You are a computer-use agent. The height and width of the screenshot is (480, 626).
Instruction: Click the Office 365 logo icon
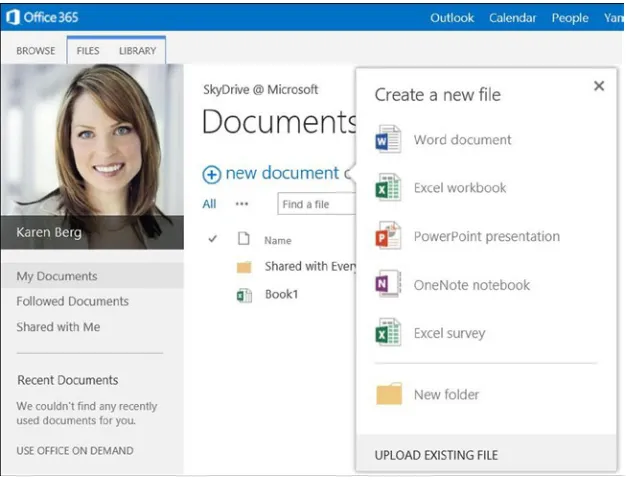click(x=13, y=17)
